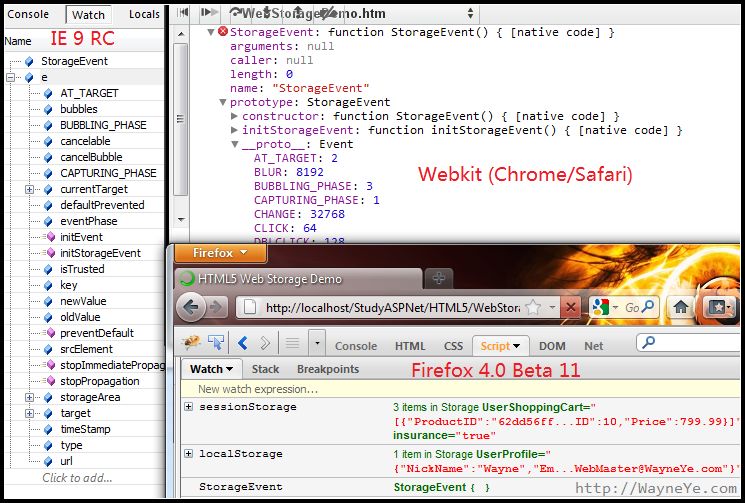Switch to the Firebug Net panel

click(x=593, y=346)
